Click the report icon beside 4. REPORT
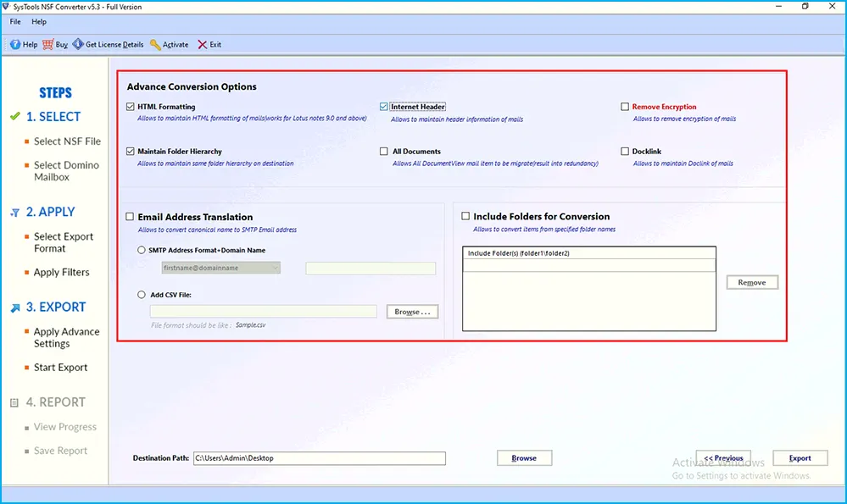Screen dimensions: 847x504 [x=14, y=402]
